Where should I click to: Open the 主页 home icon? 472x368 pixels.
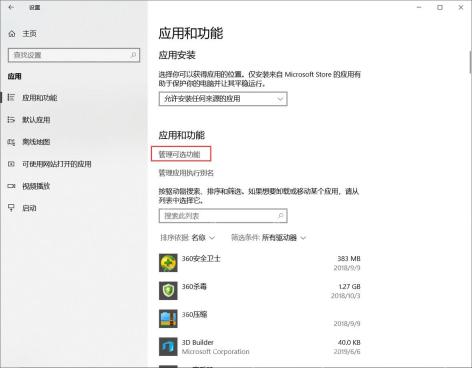click(12, 34)
